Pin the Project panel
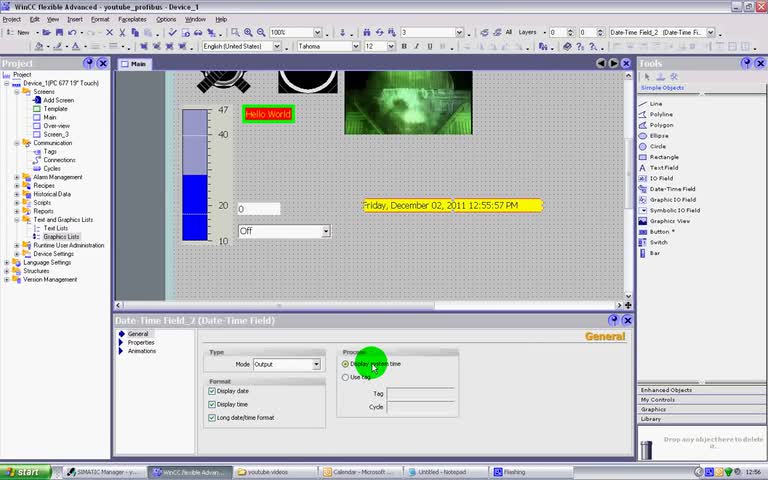The image size is (768, 480). coord(89,63)
